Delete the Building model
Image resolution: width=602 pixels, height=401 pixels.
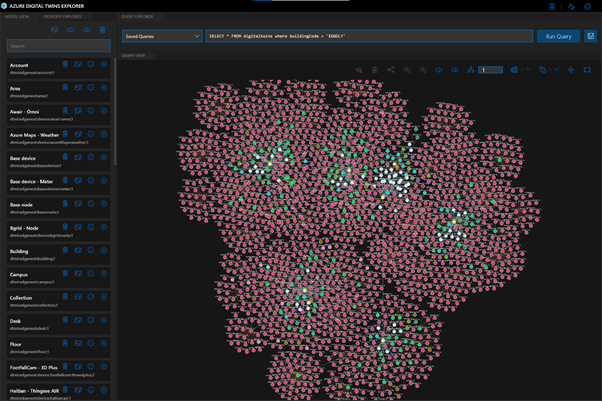click(65, 250)
